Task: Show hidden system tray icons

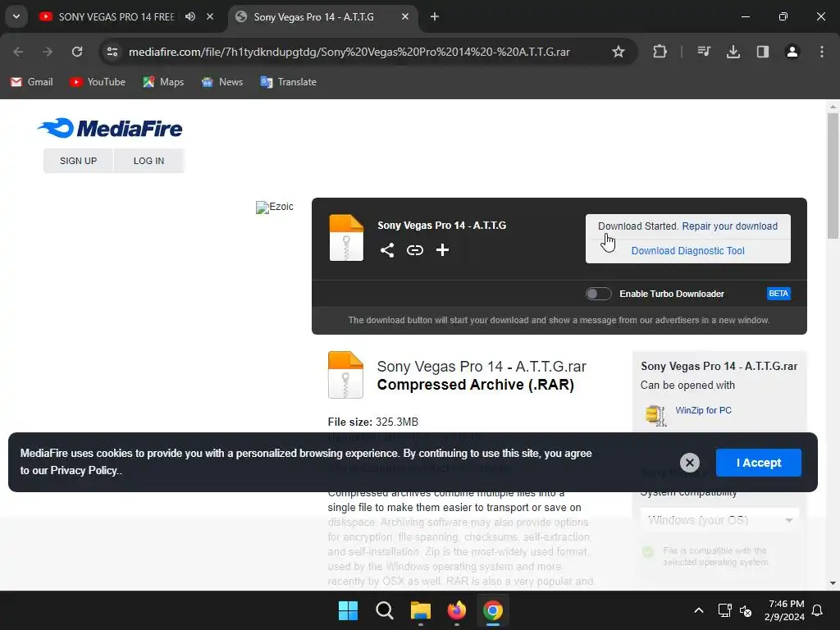Action: coord(699,610)
